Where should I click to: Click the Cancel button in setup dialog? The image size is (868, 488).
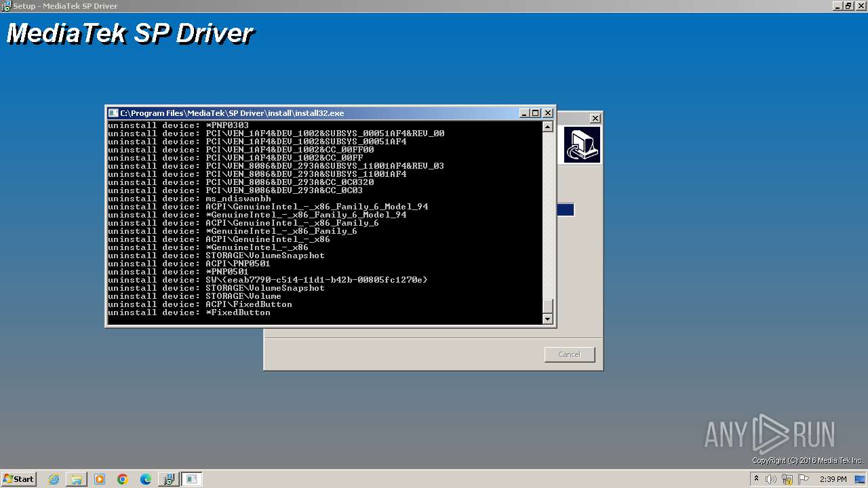pyautogui.click(x=570, y=354)
